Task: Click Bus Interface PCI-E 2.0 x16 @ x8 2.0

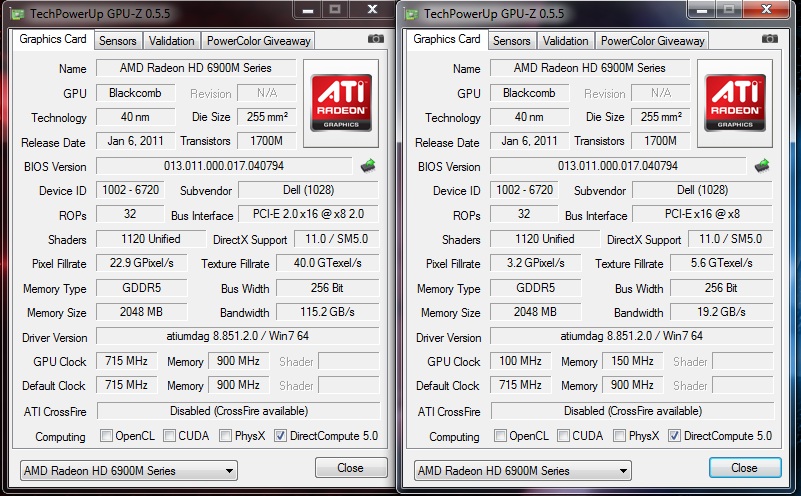Action: coord(309,214)
